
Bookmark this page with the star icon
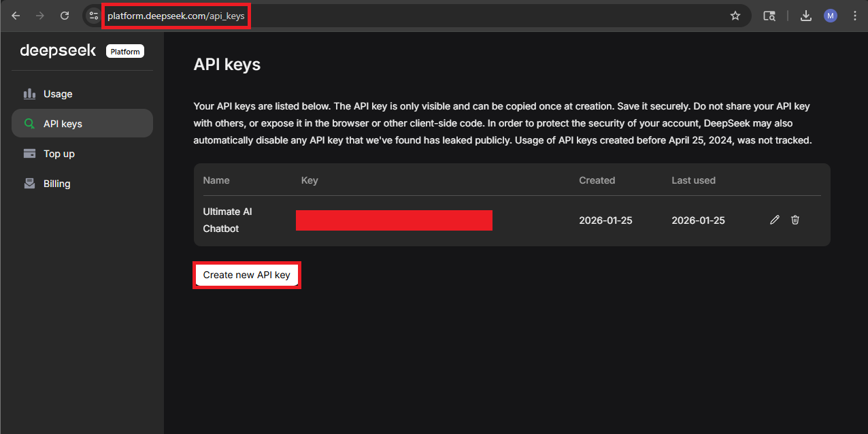pyautogui.click(x=735, y=16)
